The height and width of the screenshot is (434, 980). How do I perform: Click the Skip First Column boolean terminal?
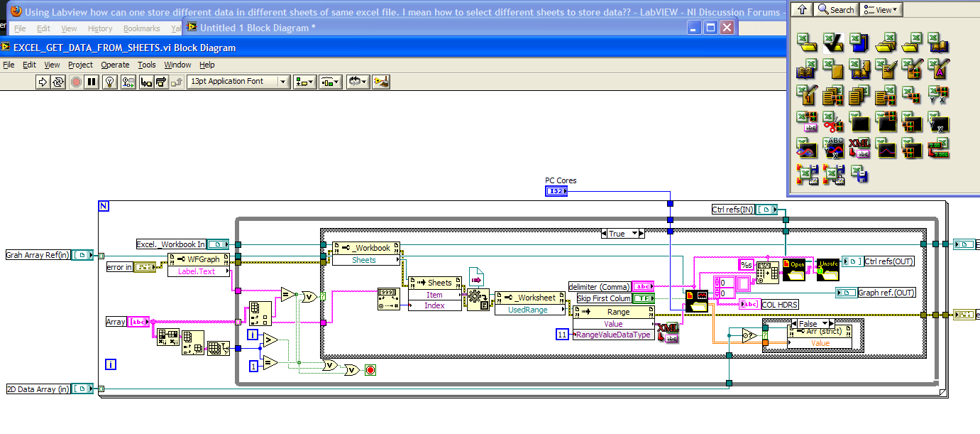point(644,298)
